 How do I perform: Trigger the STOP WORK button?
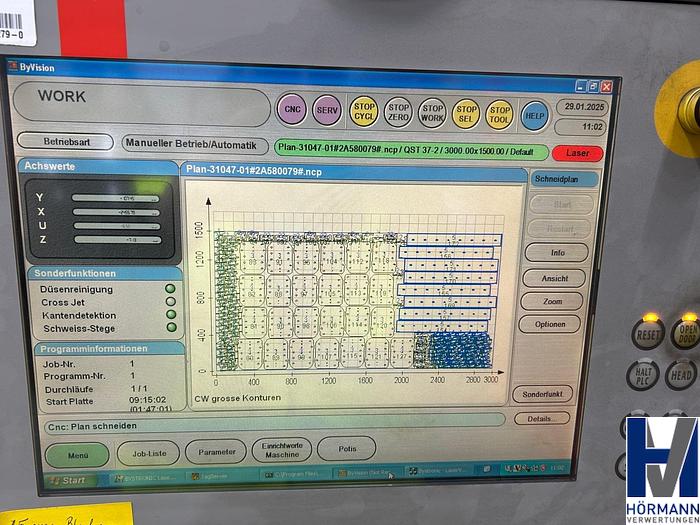432,113
